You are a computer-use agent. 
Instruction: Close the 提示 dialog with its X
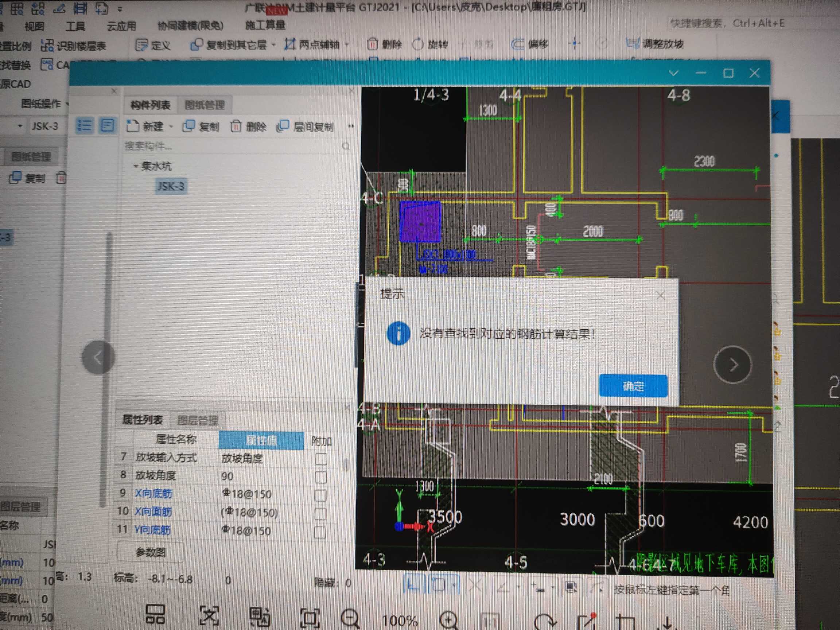point(660,295)
